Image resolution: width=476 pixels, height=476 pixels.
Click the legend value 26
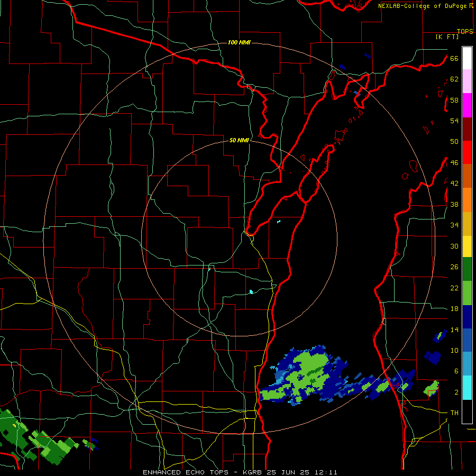(x=454, y=267)
